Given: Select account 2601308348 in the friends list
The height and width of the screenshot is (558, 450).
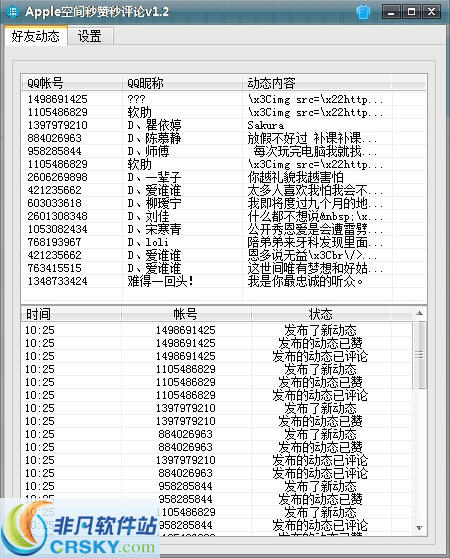Looking at the screenshot, I should click(x=57, y=216).
